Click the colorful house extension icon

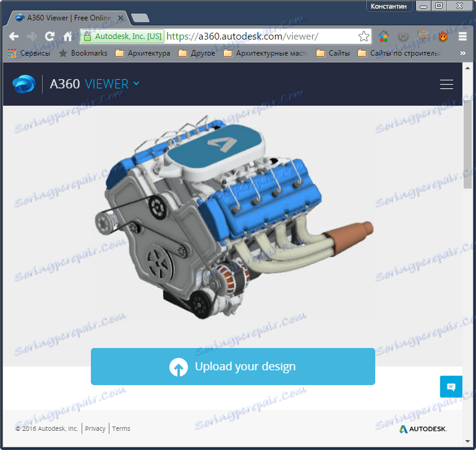pos(383,36)
